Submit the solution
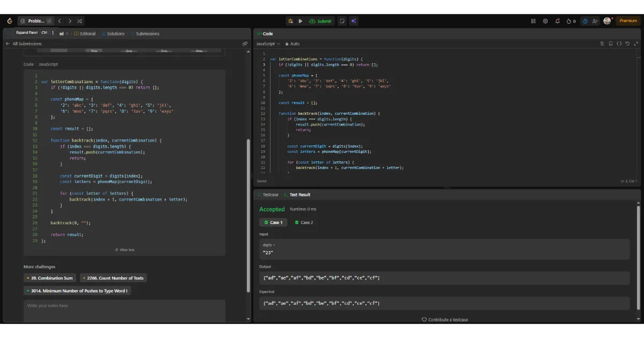644x338 pixels. coord(320,21)
